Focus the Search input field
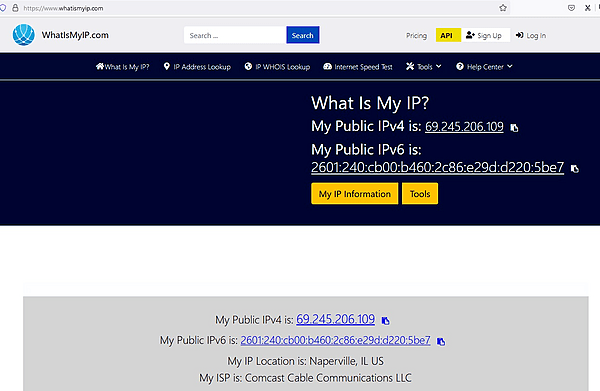The height and width of the screenshot is (391, 600). coord(235,35)
